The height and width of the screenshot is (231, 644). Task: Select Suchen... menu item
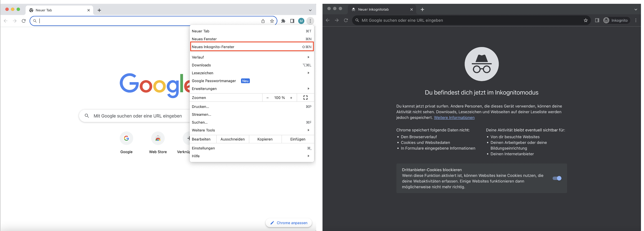(252, 122)
